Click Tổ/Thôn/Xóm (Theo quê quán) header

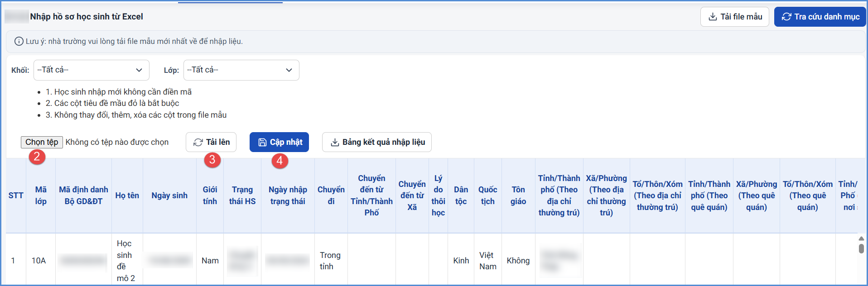[807, 195]
